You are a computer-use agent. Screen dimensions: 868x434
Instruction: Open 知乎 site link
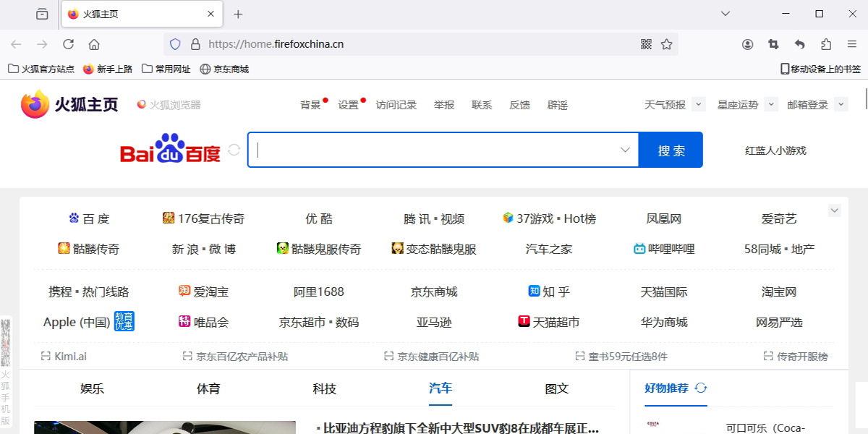point(549,292)
